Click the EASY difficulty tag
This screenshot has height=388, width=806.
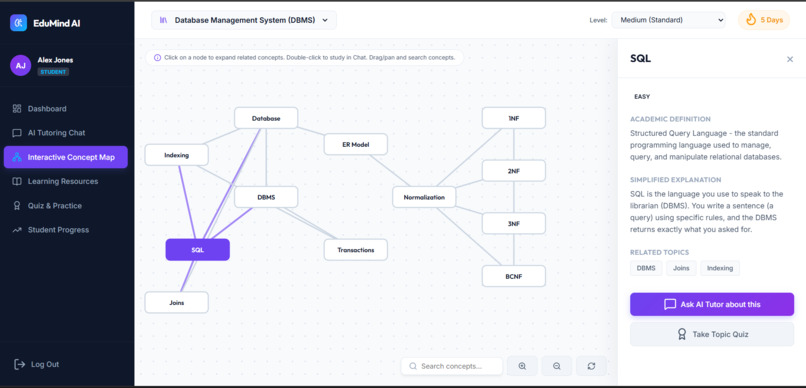pos(642,97)
